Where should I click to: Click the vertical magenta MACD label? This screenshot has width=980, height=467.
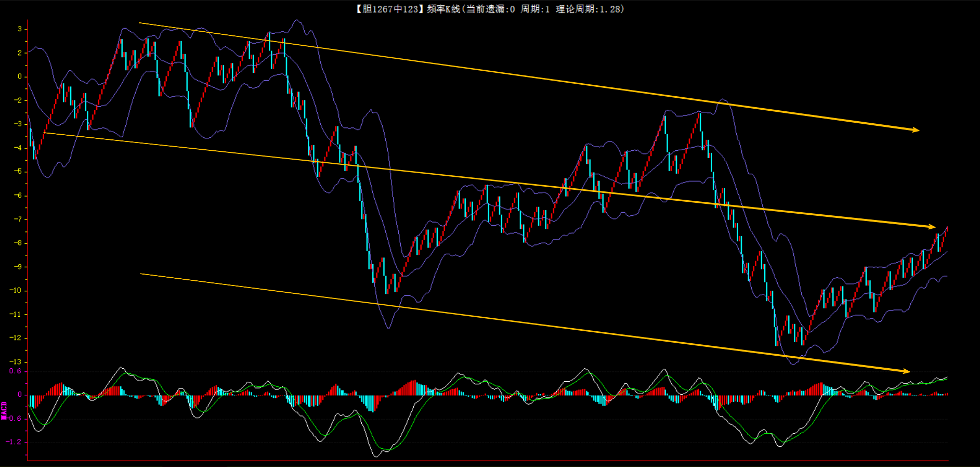pos(4,410)
